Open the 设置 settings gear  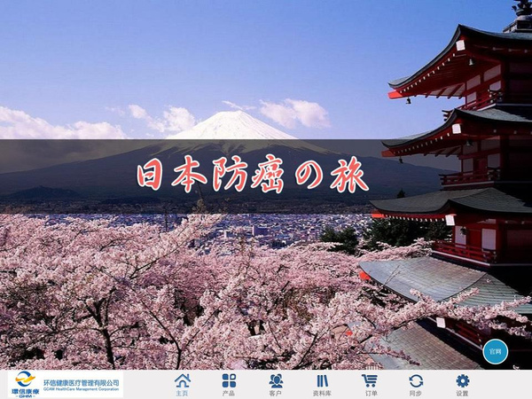(463, 385)
